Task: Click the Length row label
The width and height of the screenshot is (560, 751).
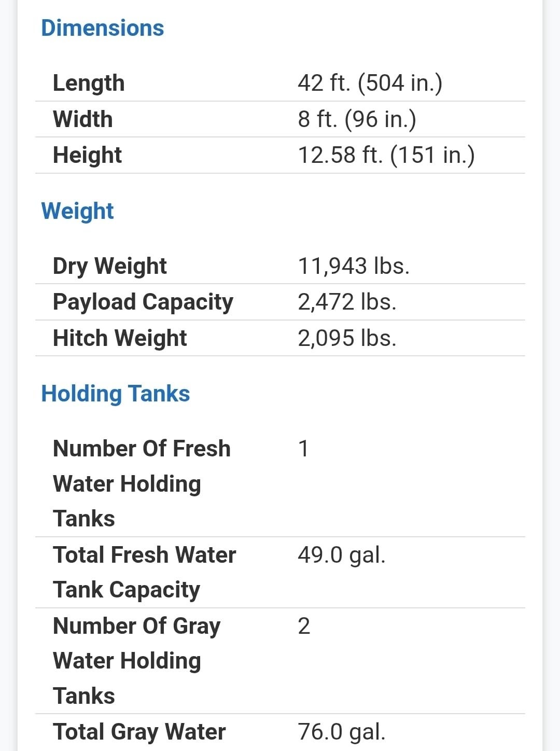Action: pyautogui.click(x=89, y=83)
